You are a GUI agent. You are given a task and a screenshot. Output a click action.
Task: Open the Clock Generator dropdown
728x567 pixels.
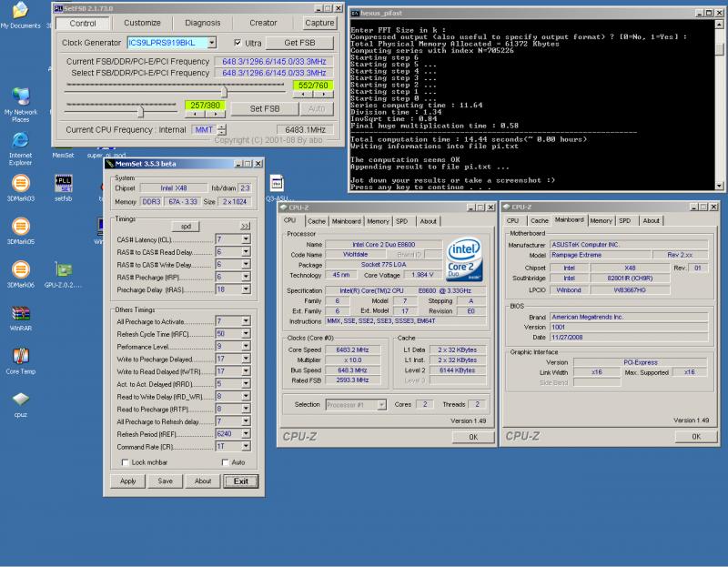coord(211,43)
